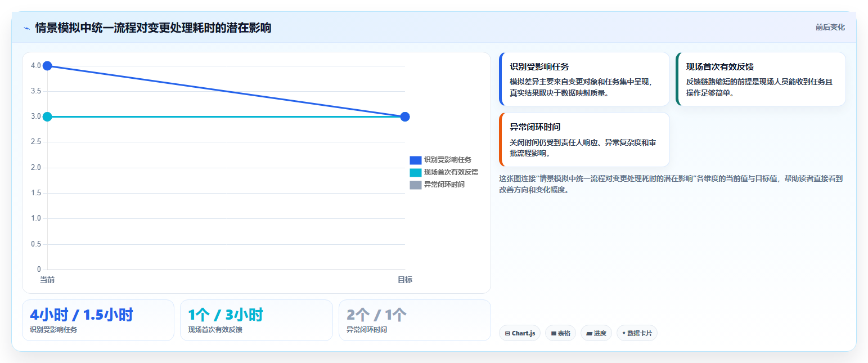Click the 表格 tag icon
868x363 pixels.
tap(554, 334)
